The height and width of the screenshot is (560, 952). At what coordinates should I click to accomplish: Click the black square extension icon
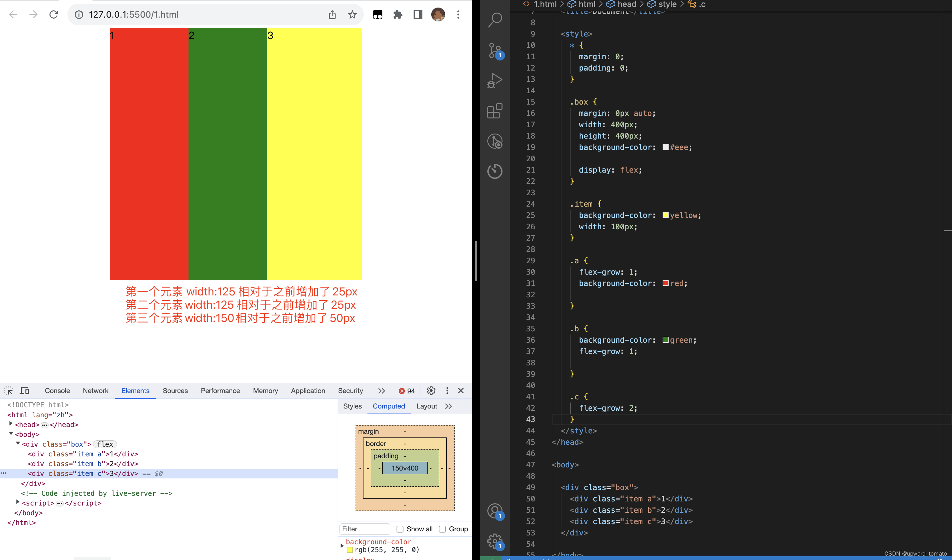pyautogui.click(x=377, y=15)
